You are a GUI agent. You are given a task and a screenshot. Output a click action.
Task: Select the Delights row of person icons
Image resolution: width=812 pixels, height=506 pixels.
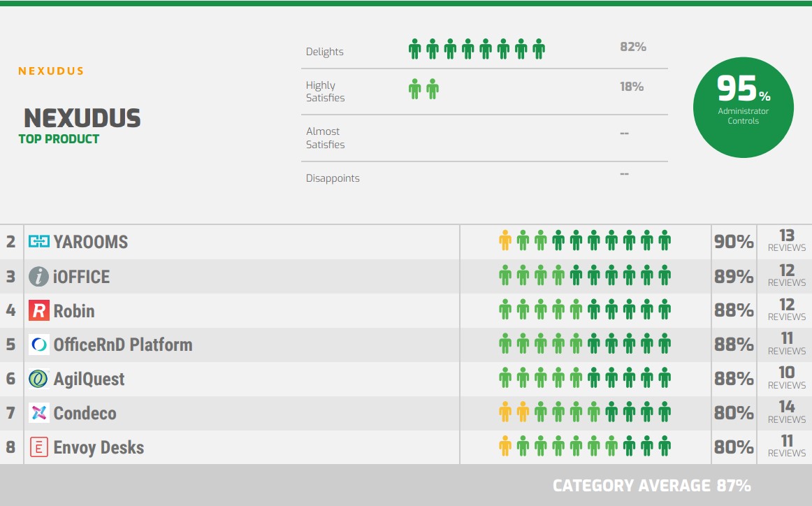(x=477, y=49)
